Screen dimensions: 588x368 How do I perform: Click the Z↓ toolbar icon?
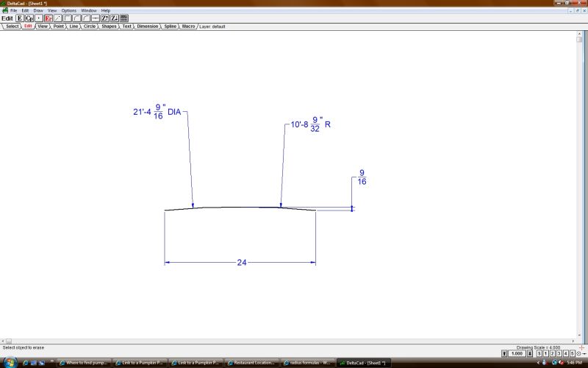point(115,18)
